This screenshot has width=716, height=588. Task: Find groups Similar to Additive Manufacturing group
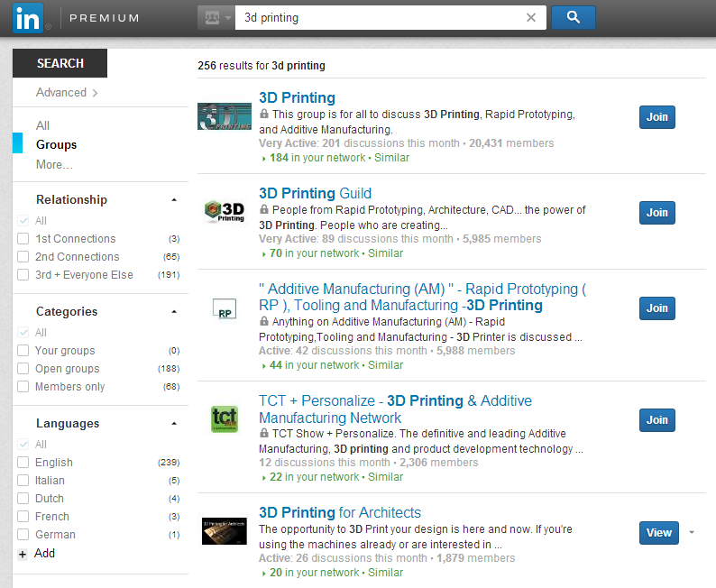coord(385,365)
